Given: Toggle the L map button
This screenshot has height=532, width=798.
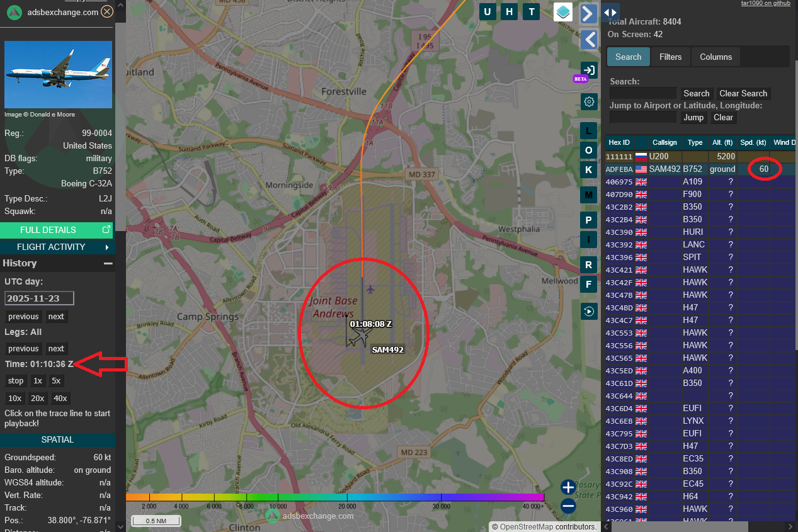Looking at the screenshot, I should pyautogui.click(x=589, y=131).
